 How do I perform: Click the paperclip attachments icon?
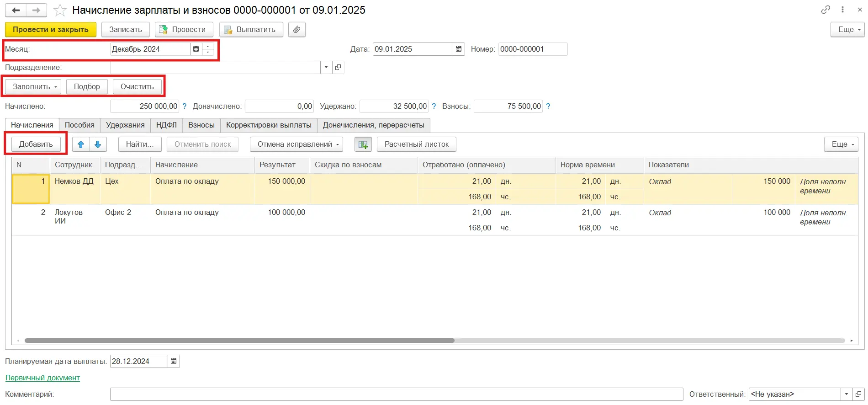[296, 29]
